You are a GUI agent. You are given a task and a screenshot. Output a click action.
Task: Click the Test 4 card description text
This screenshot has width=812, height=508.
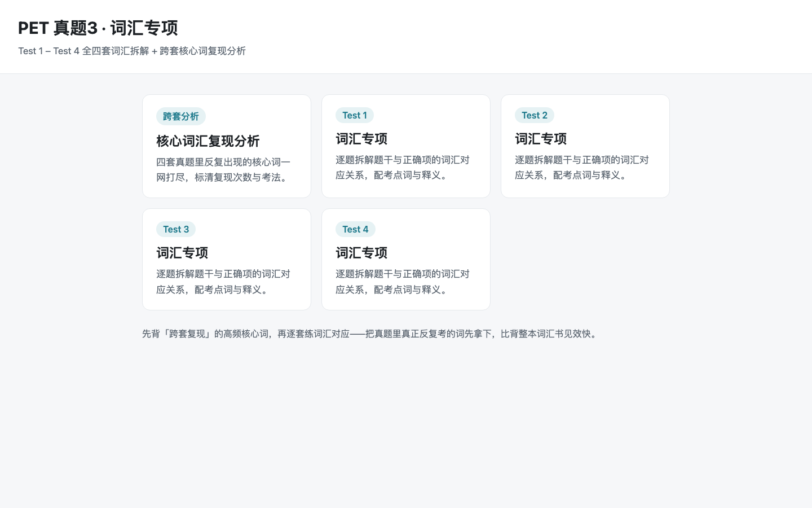pos(403,282)
